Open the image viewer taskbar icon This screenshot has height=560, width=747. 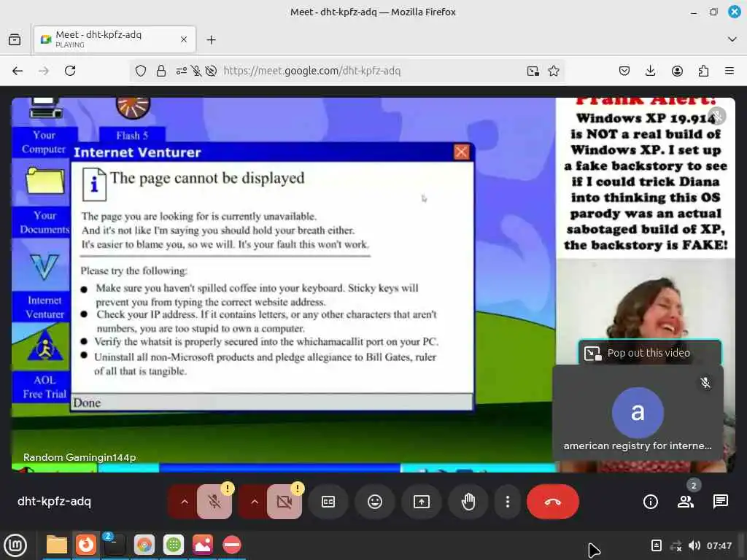(203, 545)
